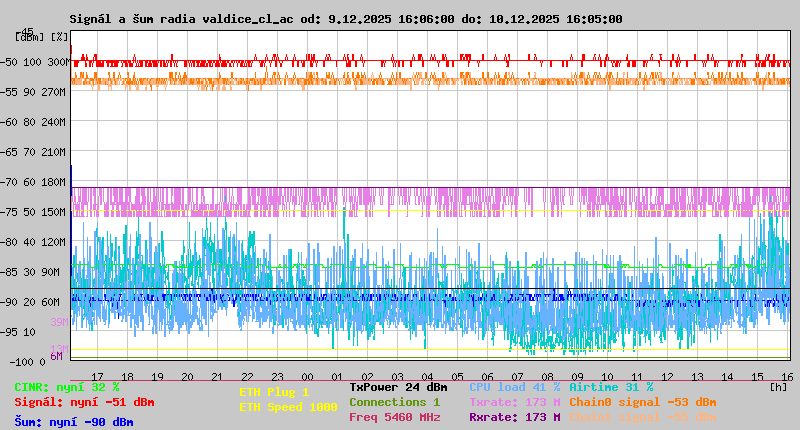Click the ETH Speed 1000 legend label
800x430 pixels.
(x=288, y=407)
